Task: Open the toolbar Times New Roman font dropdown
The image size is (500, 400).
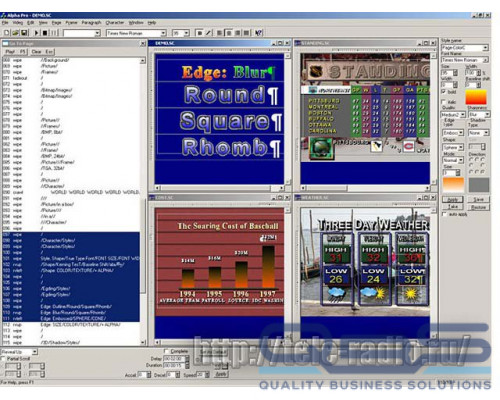Action: (x=163, y=33)
